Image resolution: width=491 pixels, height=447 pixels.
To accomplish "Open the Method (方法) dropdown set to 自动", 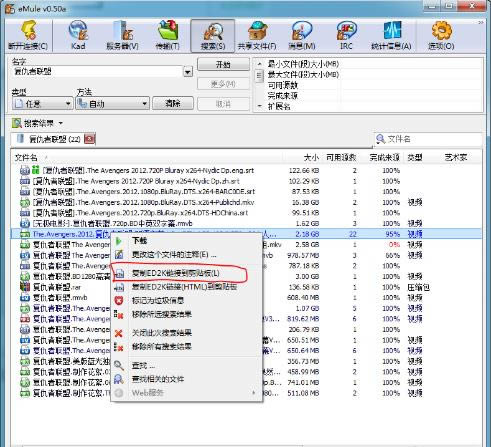I will pyautogui.click(x=112, y=104).
